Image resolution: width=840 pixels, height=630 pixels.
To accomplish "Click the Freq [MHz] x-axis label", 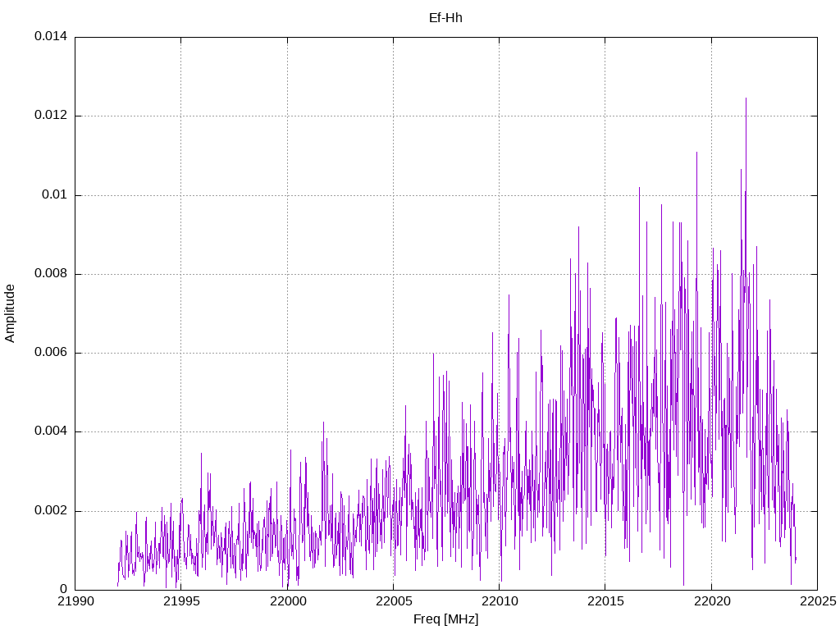I will tap(445, 619).
